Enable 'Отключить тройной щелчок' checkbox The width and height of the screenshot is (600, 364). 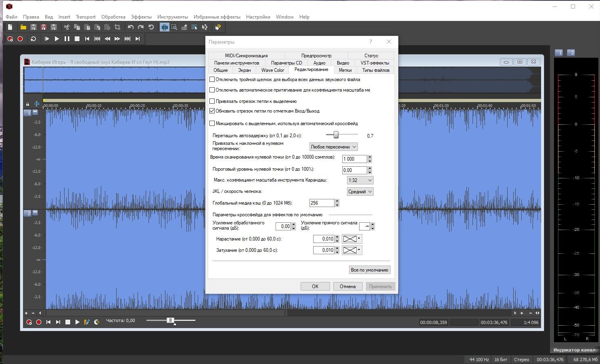pyautogui.click(x=212, y=79)
